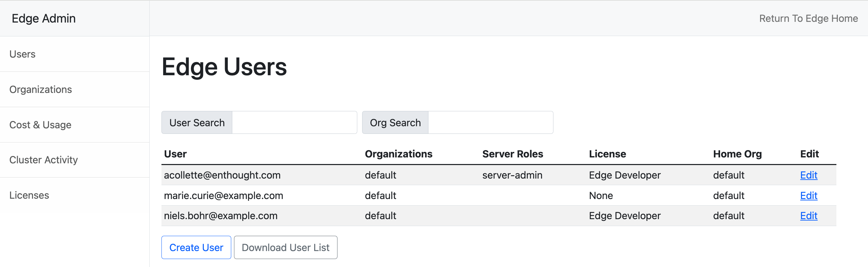Click the Edge Admin title
Image resolution: width=868 pixels, height=267 pixels.
coord(44,18)
